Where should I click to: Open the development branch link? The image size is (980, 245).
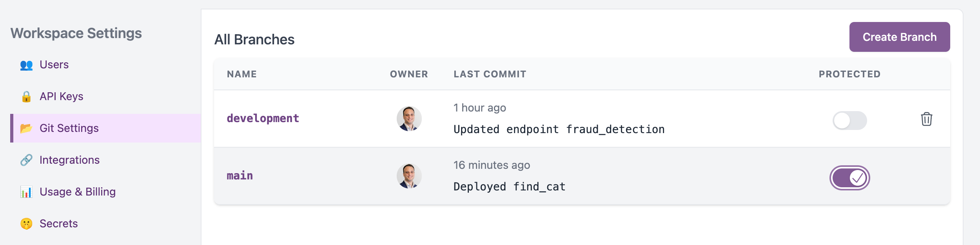coord(263,119)
